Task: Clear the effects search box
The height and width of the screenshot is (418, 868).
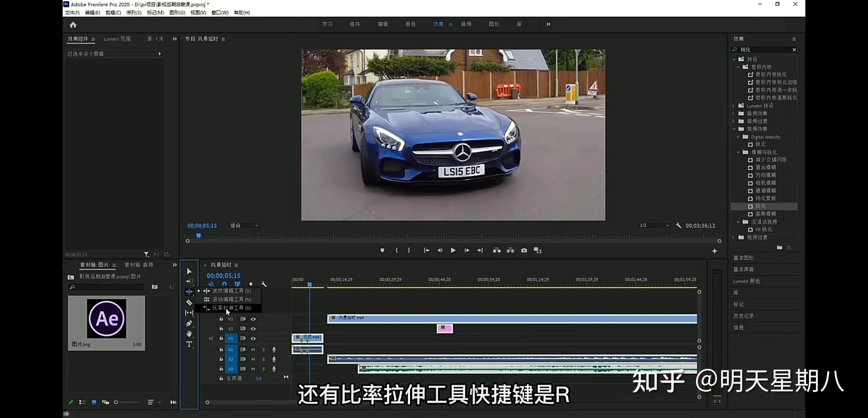Action: pos(794,50)
